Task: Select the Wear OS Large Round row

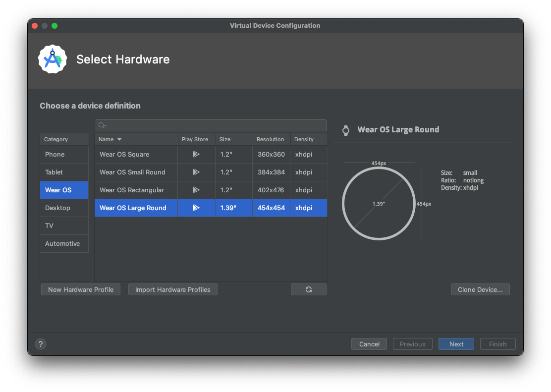Action: [x=211, y=208]
